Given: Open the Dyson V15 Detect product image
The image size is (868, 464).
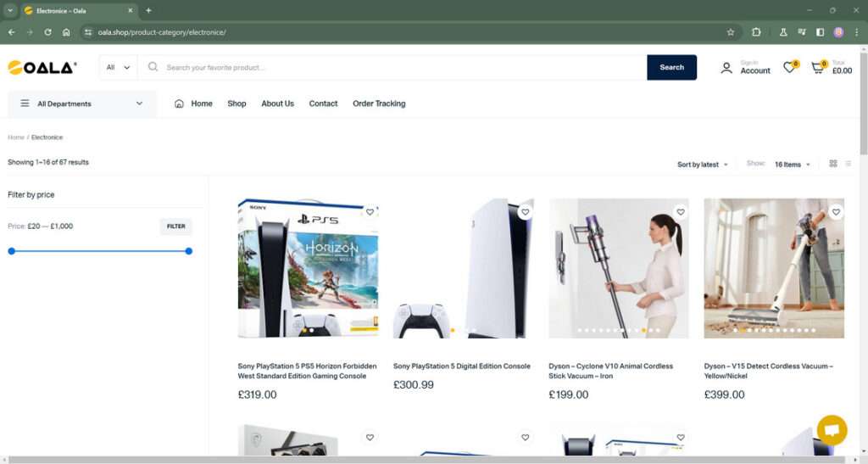Looking at the screenshot, I should tap(774, 268).
